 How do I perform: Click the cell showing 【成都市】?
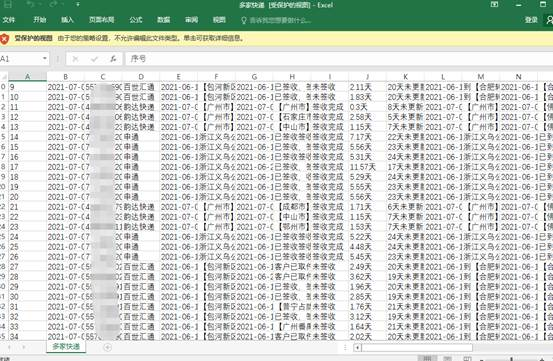(x=292, y=207)
